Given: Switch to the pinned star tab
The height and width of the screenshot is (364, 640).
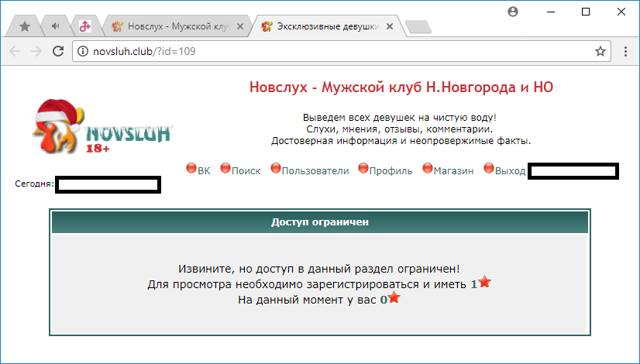Looking at the screenshot, I should click(24, 26).
